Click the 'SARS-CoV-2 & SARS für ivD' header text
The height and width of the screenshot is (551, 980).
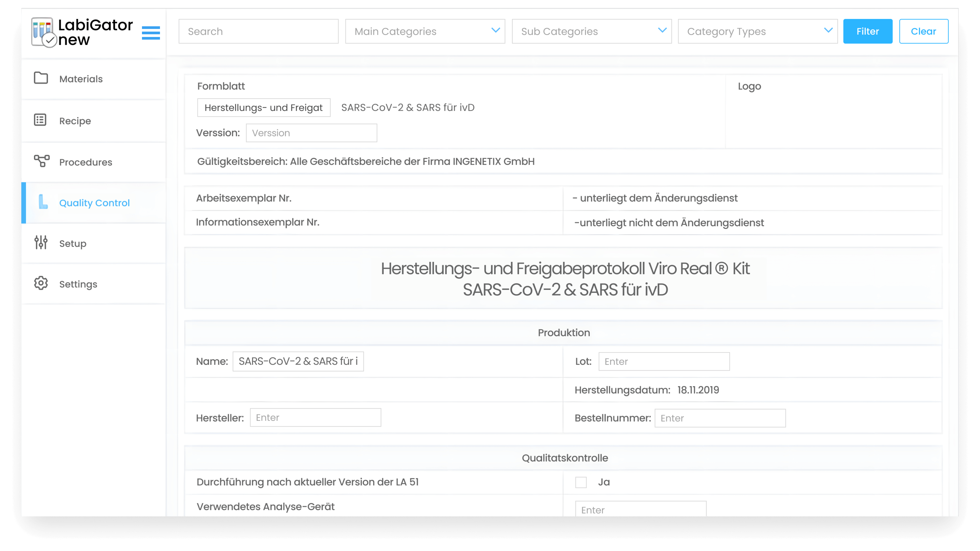[407, 108]
